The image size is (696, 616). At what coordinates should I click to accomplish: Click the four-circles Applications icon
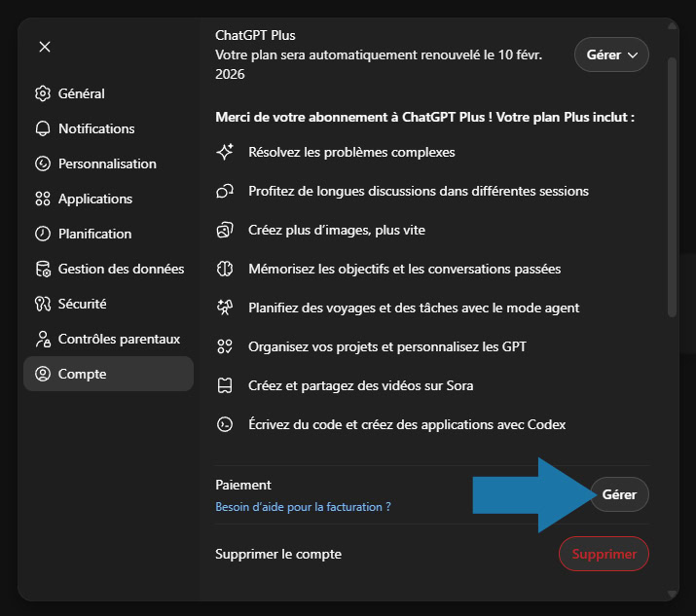[43, 199]
